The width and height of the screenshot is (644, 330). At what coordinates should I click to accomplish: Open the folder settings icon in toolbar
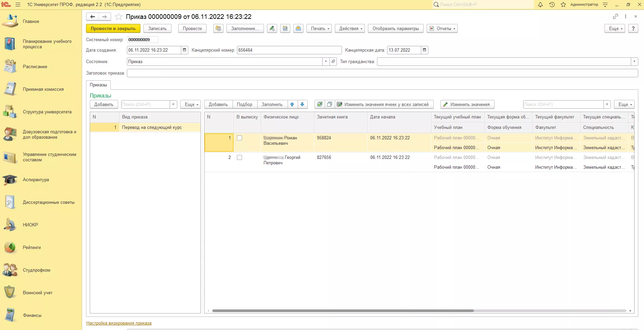[x=218, y=29]
